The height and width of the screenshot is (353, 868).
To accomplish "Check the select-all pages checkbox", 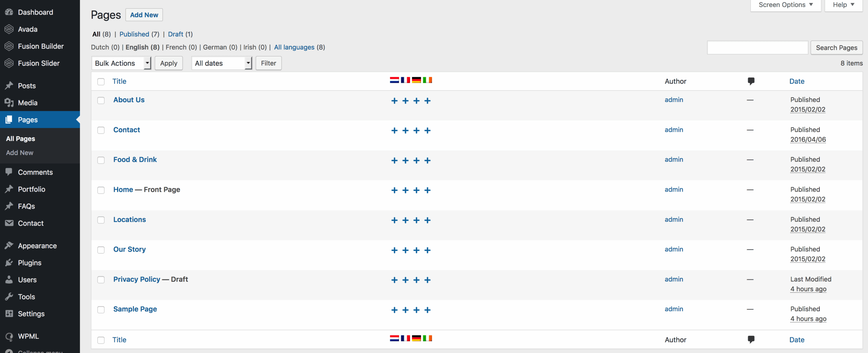I will tap(101, 82).
